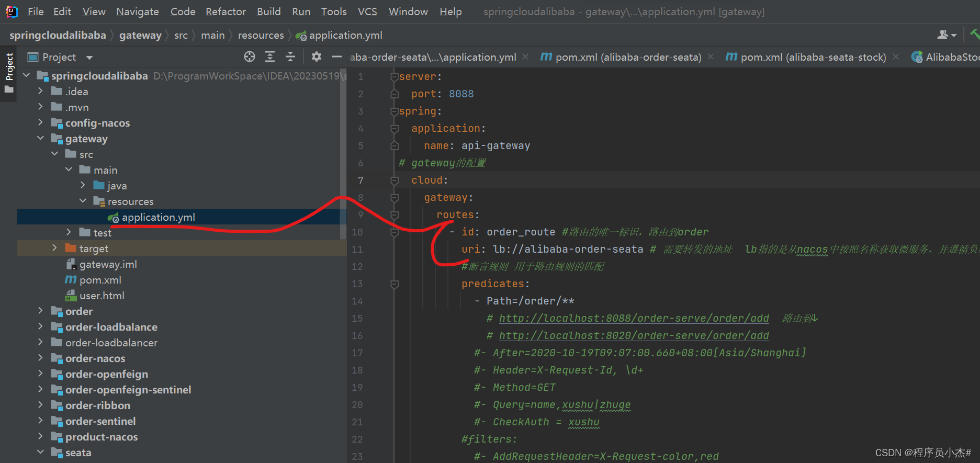The image size is (980, 463).
Task: Click gateway breadcrumb in navigation bar
Action: tap(140, 35)
